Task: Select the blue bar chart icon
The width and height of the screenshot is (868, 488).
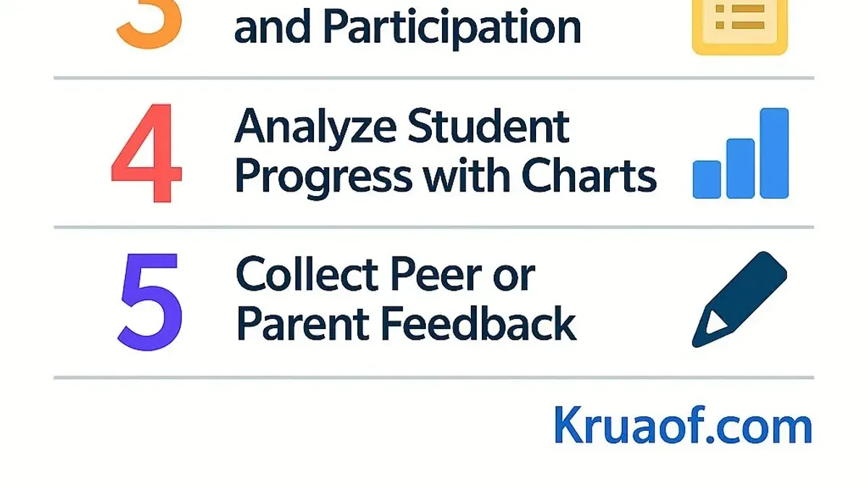Action: click(741, 153)
